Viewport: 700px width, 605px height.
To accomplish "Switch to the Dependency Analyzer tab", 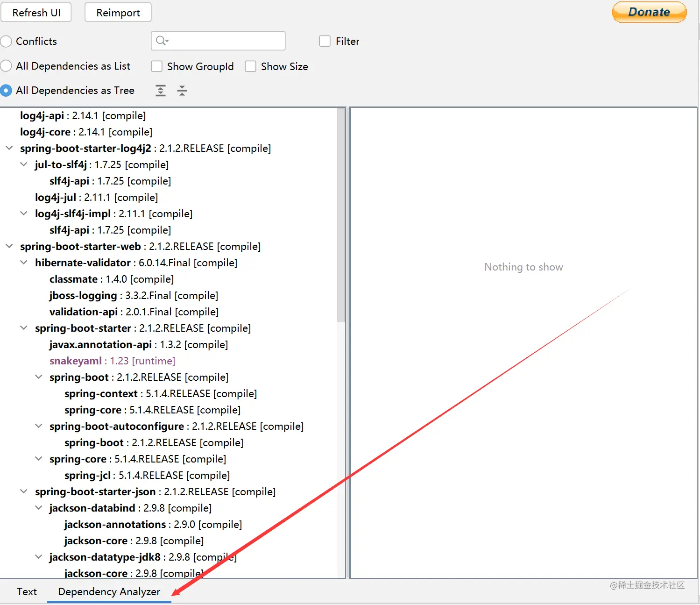I will (x=109, y=591).
